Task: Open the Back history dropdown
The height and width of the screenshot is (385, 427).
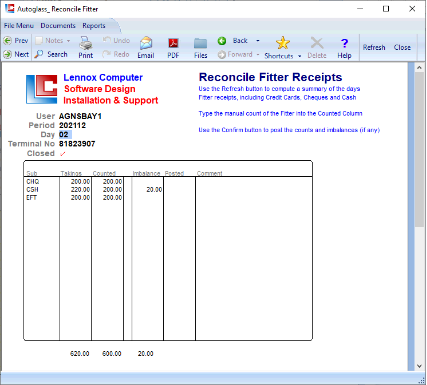Action: tap(258, 41)
